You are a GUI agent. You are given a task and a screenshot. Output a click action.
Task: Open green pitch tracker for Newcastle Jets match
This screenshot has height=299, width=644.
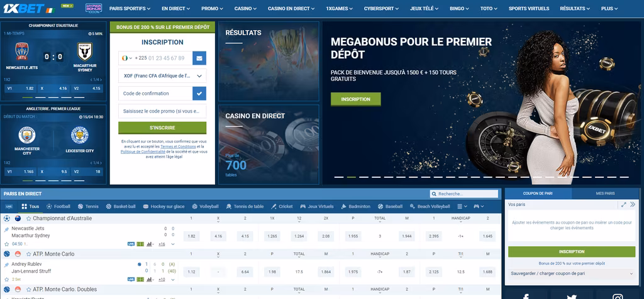coord(140,244)
